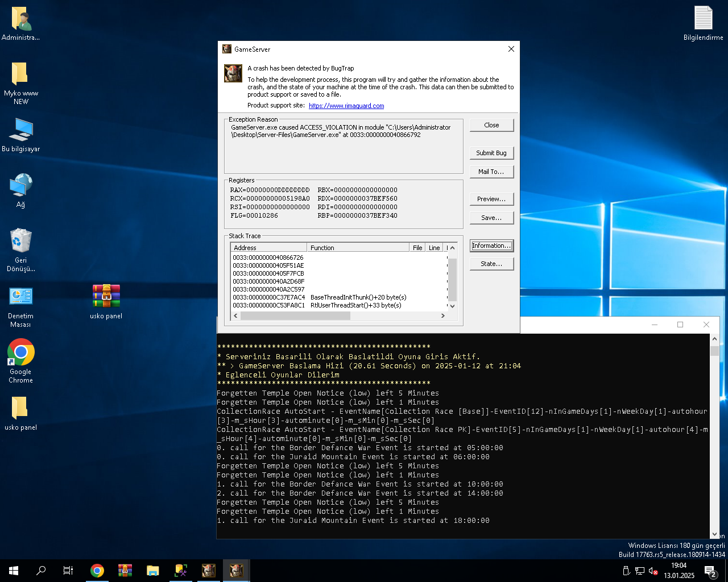Sort stack trace by Address column header
728x582 pixels.
[x=269, y=248]
